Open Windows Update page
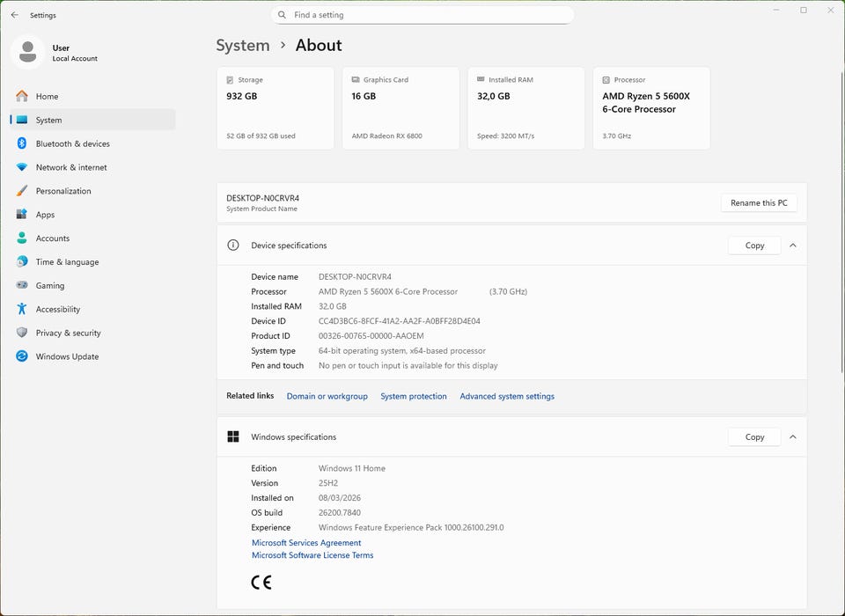 [x=67, y=357]
